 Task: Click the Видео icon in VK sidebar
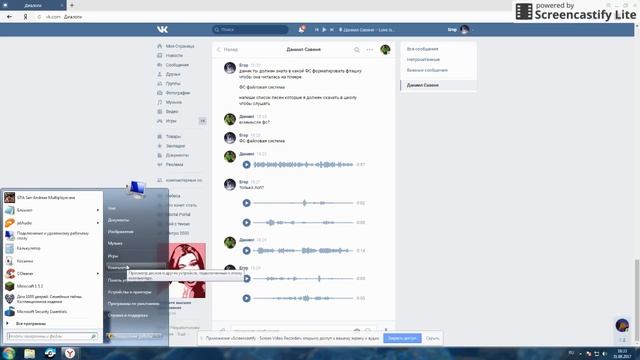(160, 111)
